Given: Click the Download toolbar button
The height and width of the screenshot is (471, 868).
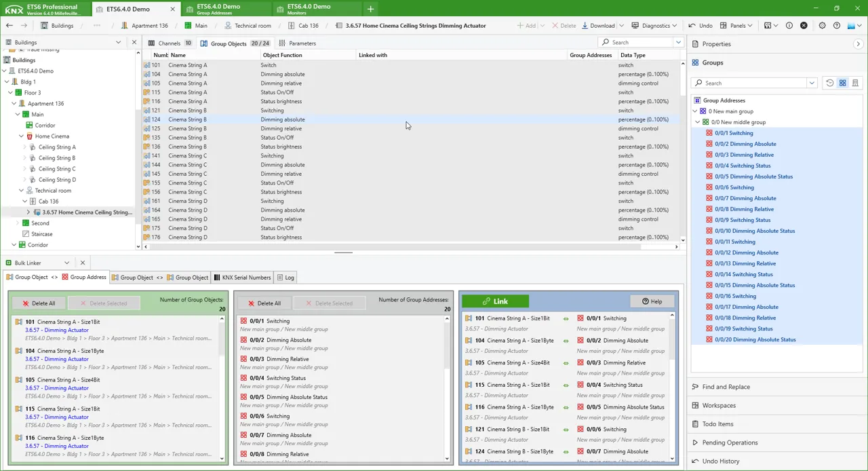Looking at the screenshot, I should pos(597,25).
